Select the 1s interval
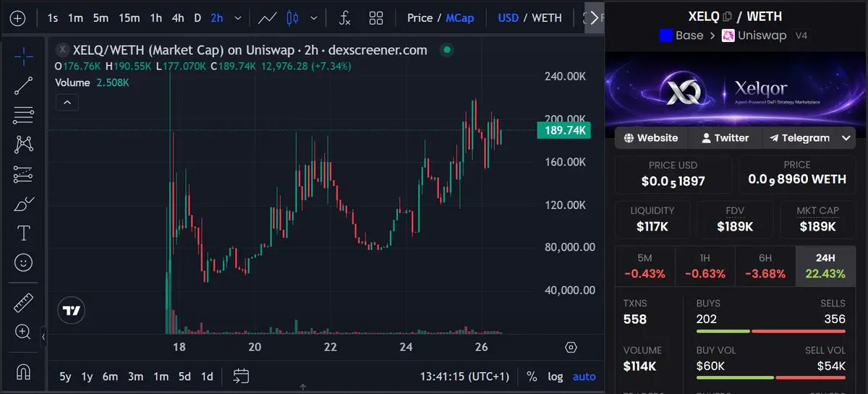 (x=52, y=18)
